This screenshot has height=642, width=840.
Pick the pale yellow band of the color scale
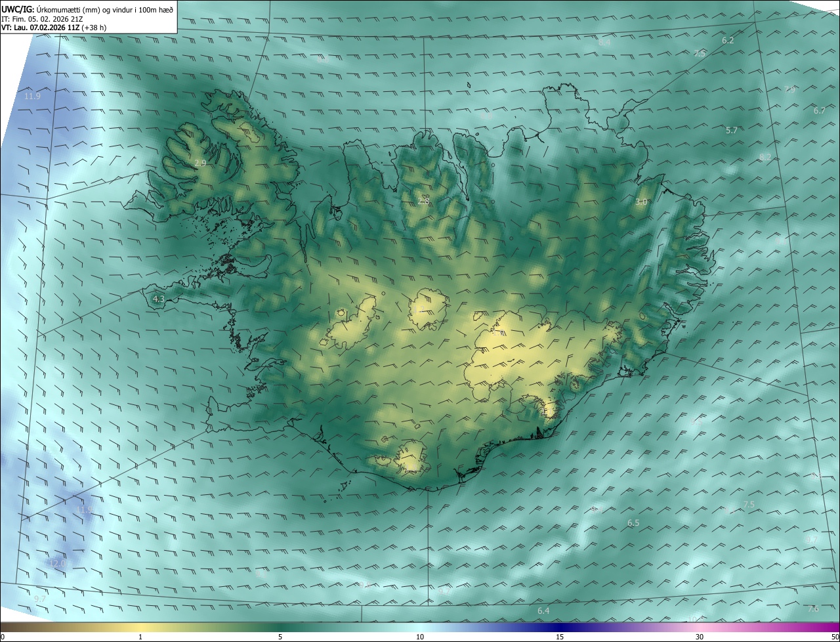click(x=140, y=627)
